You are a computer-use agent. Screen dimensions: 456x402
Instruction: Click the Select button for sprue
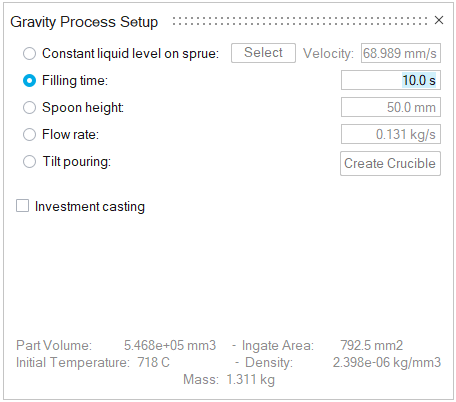pos(263,53)
